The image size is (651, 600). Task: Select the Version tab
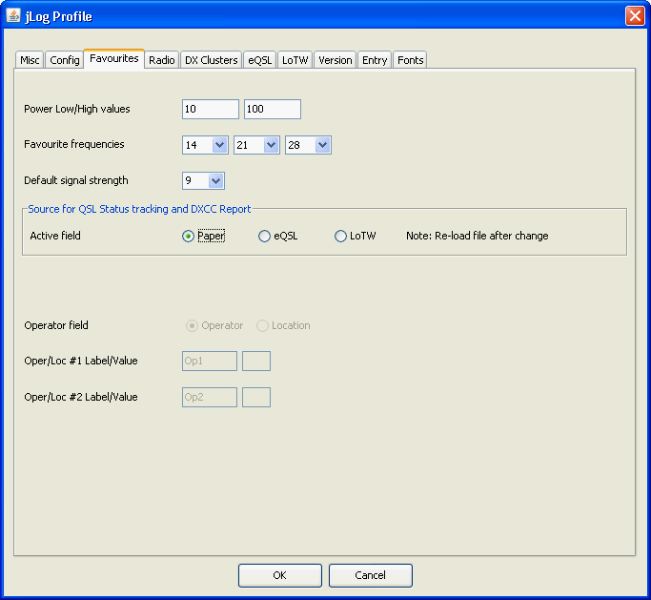point(335,60)
